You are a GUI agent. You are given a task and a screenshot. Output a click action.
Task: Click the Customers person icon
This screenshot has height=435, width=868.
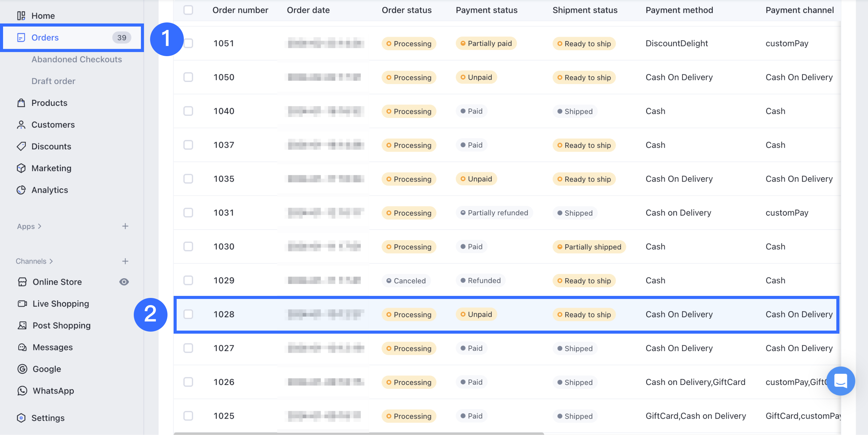[x=21, y=124]
